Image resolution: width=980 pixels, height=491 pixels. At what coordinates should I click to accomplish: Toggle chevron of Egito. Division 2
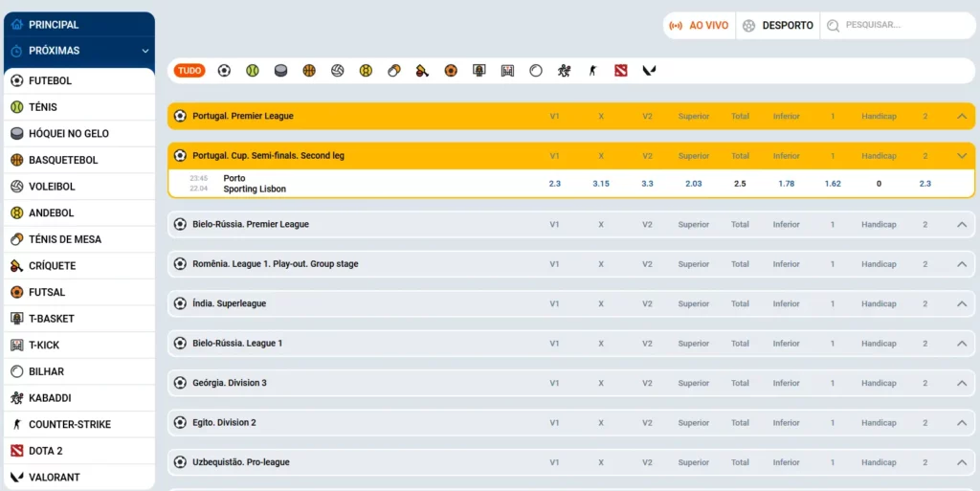[962, 422]
